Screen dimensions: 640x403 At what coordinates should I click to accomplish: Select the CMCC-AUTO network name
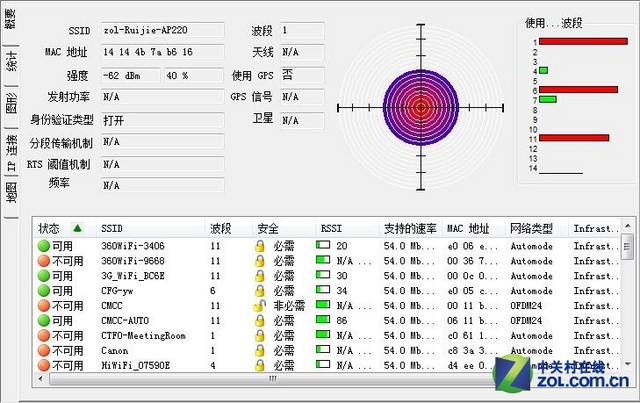click(125, 321)
